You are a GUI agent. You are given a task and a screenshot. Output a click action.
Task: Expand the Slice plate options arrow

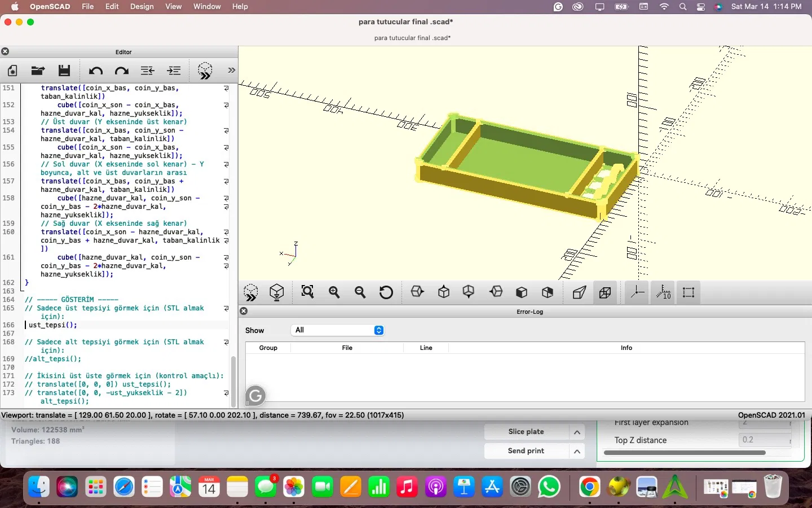point(577,432)
